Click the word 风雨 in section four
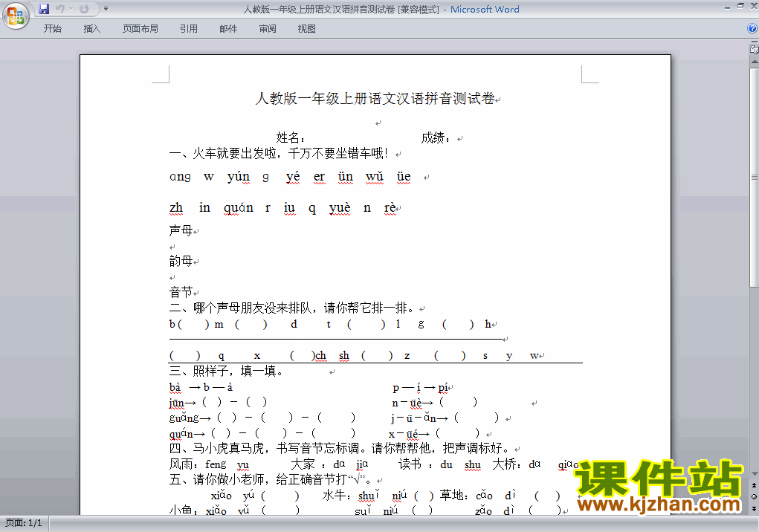This screenshot has height=532, width=759. pyautogui.click(x=181, y=464)
